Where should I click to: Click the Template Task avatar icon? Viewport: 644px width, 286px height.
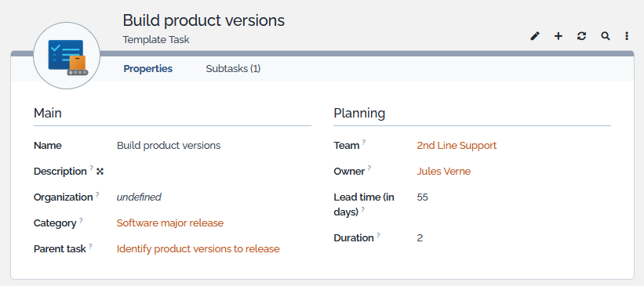pyautogui.click(x=67, y=56)
